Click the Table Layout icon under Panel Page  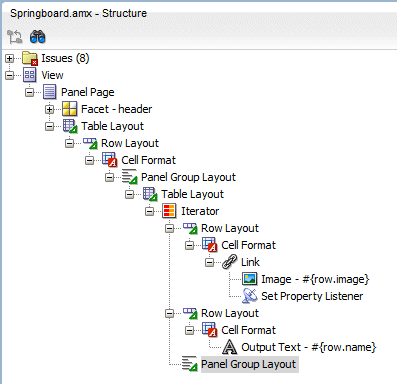pyautogui.click(x=70, y=126)
